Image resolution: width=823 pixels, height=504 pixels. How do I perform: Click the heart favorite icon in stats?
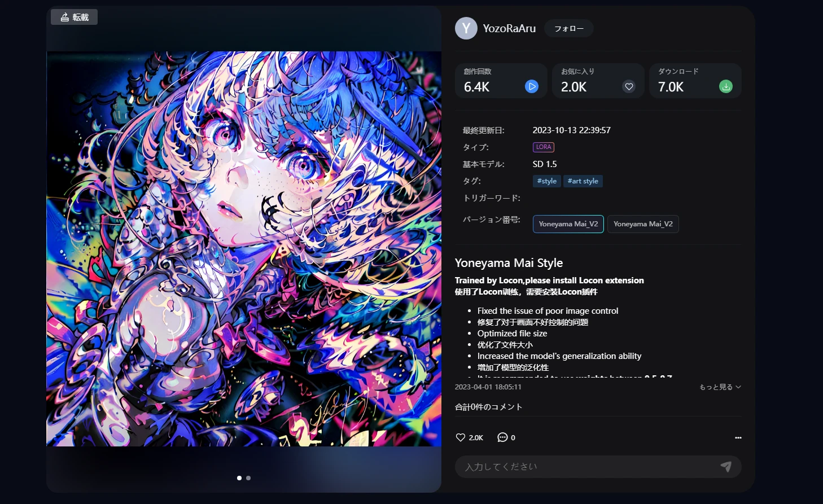coord(629,86)
